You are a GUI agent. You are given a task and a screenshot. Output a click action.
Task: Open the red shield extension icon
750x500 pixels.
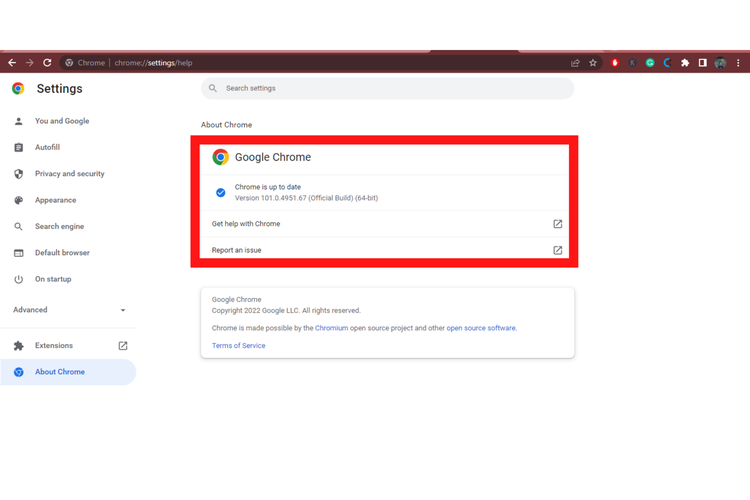(x=615, y=63)
